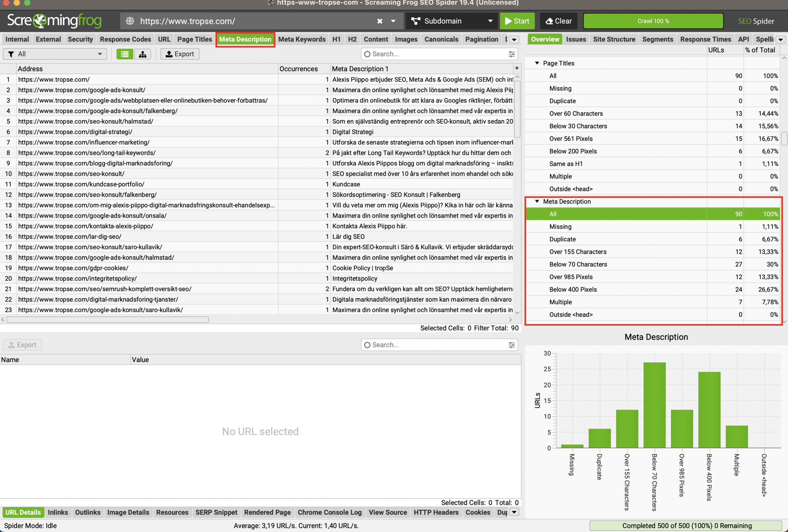Viewport: 788px width, 532px height.
Task: Clear the URL with the X icon
Action: tap(380, 21)
